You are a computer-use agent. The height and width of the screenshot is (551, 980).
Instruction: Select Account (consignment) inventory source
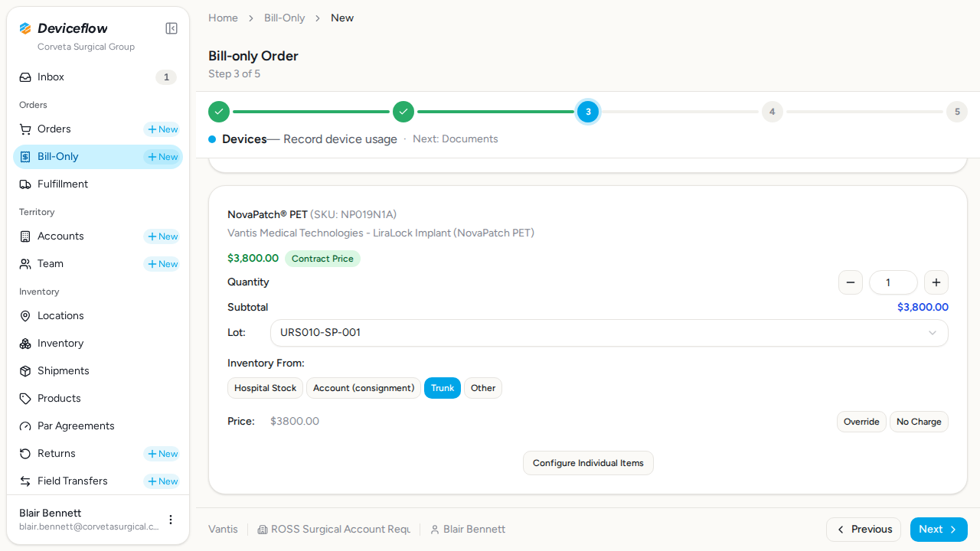tap(364, 388)
